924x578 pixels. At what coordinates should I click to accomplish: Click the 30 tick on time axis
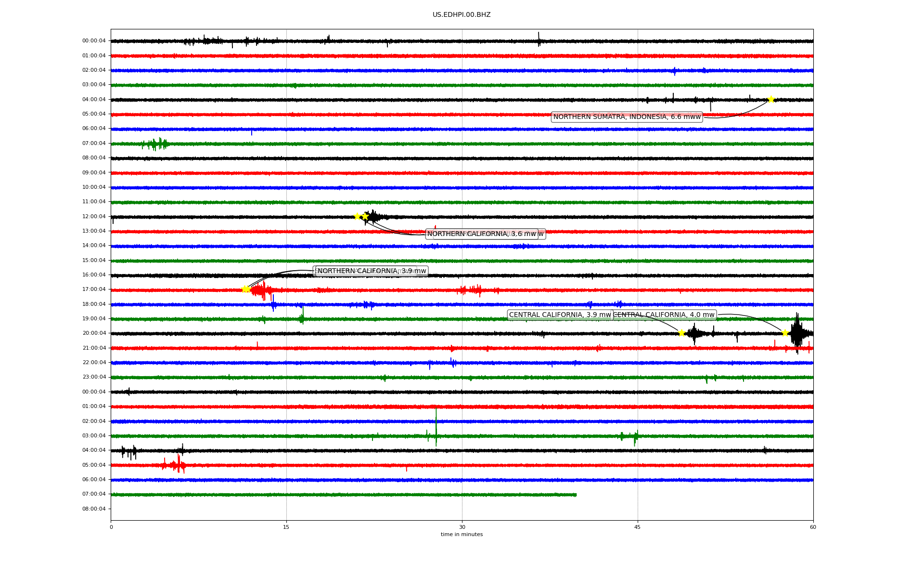[x=462, y=527]
